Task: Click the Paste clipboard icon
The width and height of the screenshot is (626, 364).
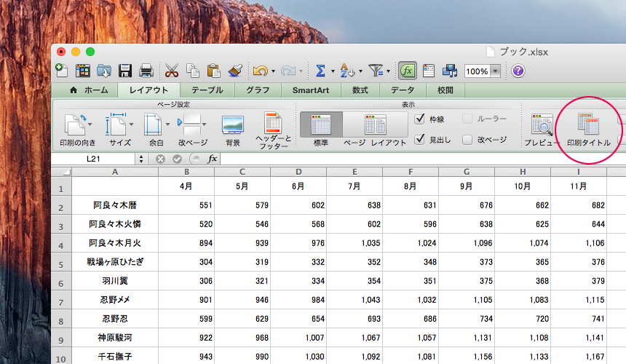Action: coord(213,71)
